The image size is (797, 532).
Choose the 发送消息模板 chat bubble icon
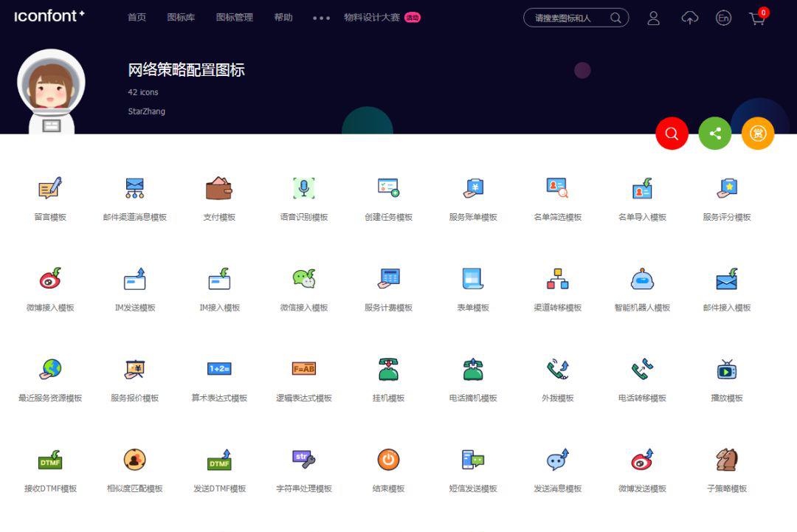tap(558, 460)
